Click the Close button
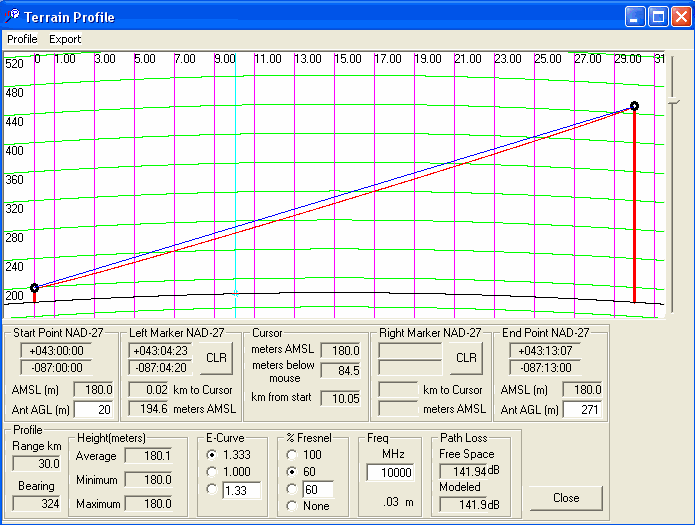The height and width of the screenshot is (525, 695). point(566,498)
